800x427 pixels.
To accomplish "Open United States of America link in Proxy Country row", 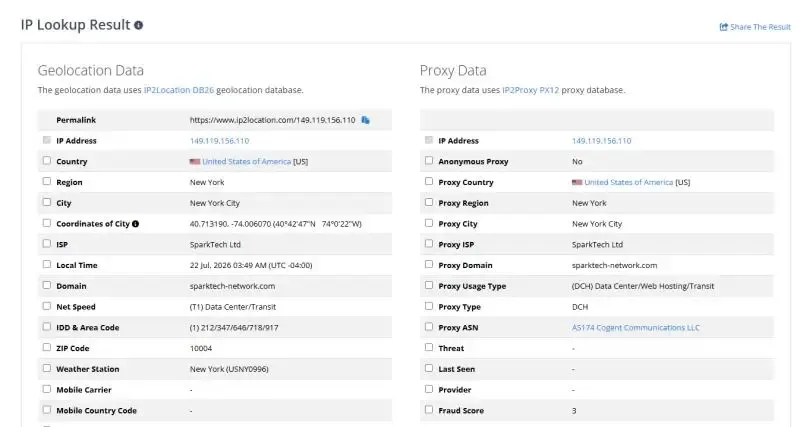I will coord(629,183).
